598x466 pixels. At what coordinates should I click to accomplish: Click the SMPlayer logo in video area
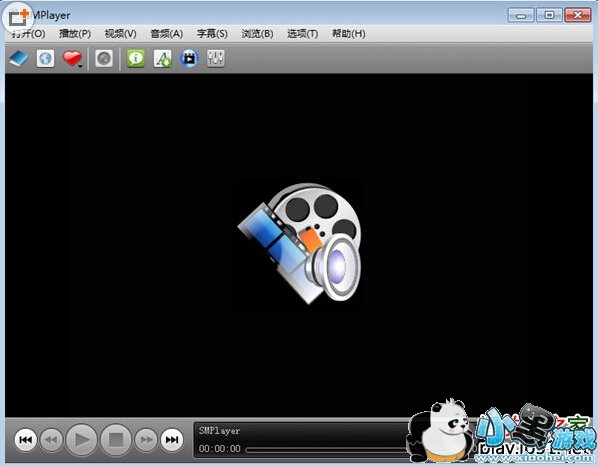pos(300,244)
